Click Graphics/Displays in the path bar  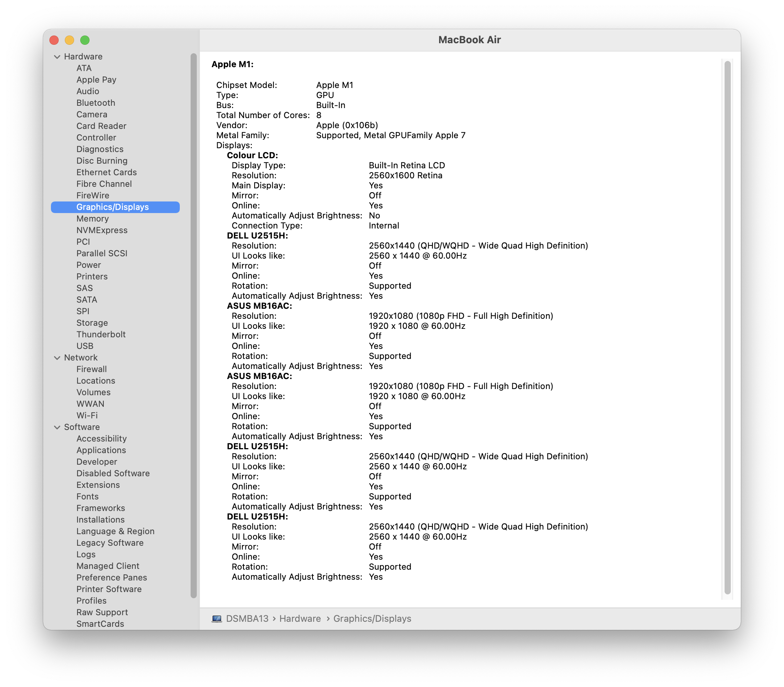tap(372, 619)
